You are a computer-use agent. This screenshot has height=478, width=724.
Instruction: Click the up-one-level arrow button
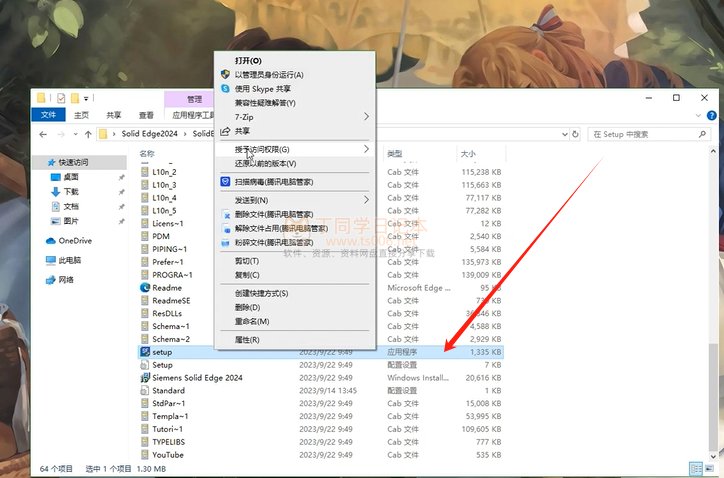click(88, 134)
